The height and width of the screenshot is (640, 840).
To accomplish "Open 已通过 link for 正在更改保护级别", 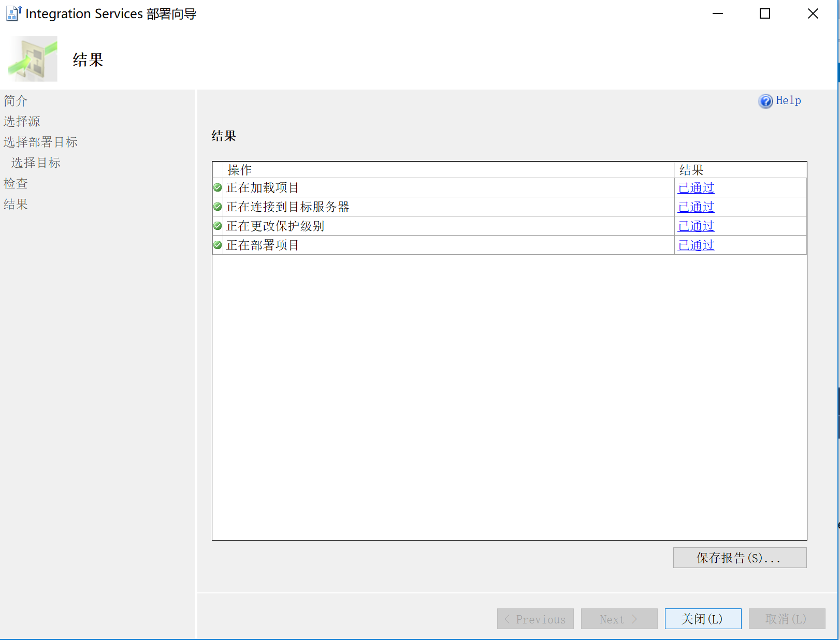I will pos(697,226).
